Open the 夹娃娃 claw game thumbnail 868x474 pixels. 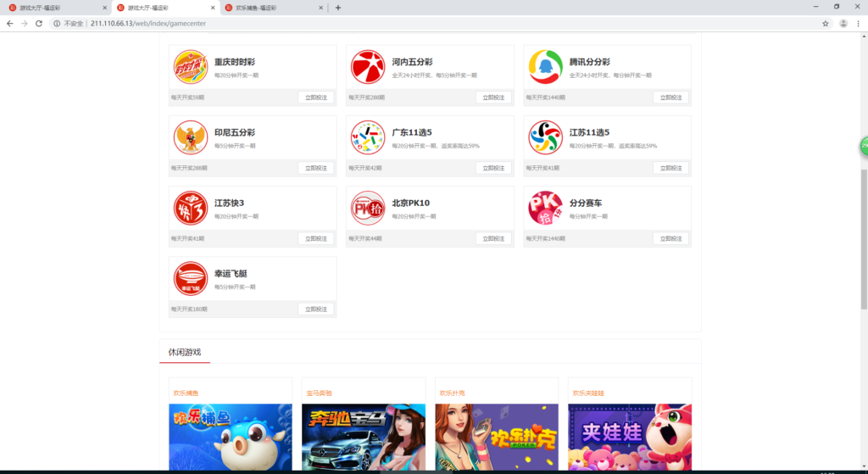[630, 437]
